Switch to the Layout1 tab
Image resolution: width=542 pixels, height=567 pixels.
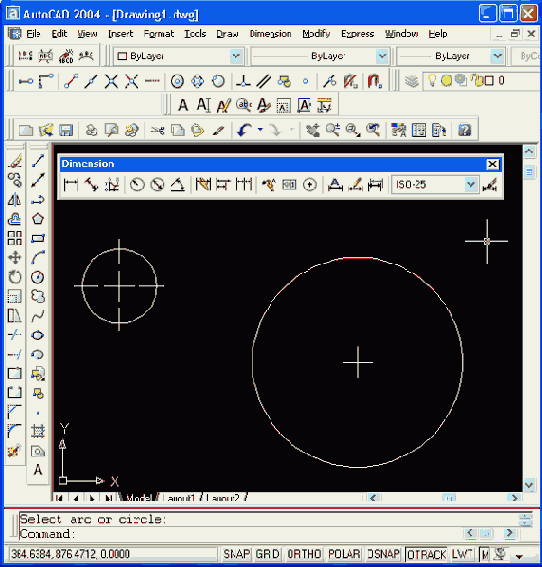181,498
